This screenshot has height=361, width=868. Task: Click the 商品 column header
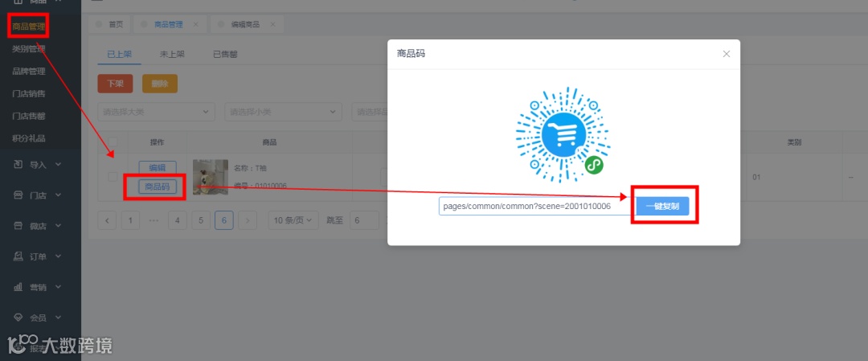point(269,142)
